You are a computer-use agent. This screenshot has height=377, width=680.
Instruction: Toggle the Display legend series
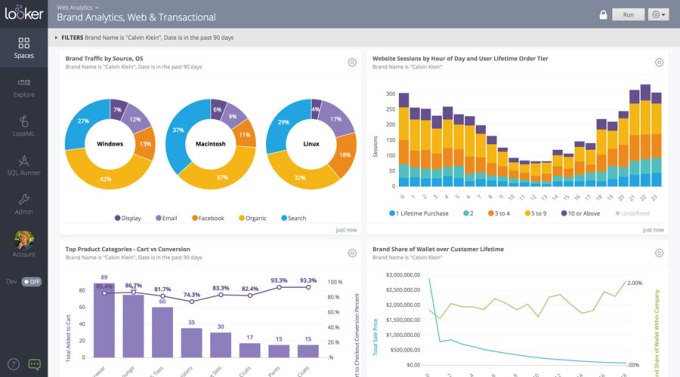point(128,218)
